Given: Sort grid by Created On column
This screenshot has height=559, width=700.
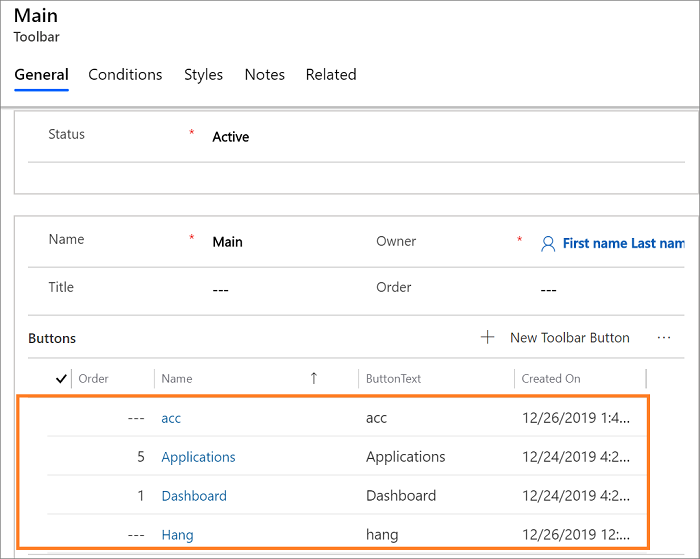Looking at the screenshot, I should tap(551, 379).
